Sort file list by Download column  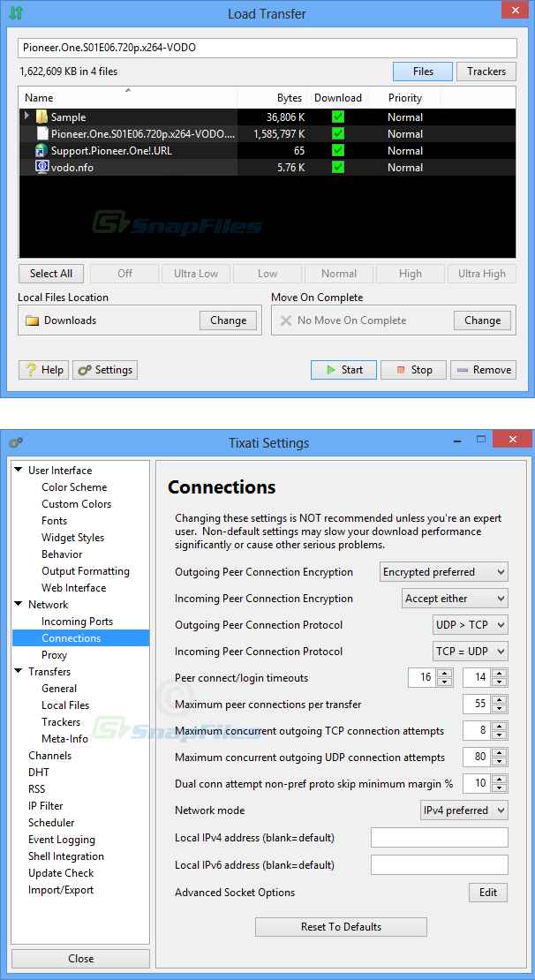point(338,97)
